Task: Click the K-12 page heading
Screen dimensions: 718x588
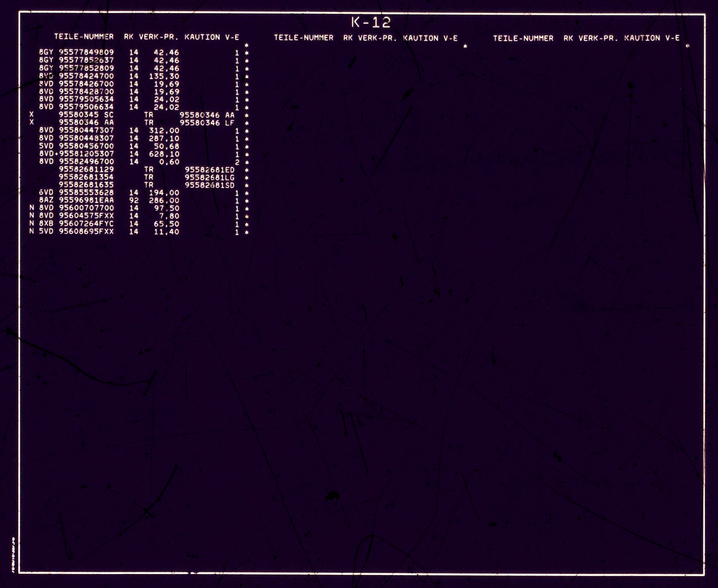Action: 371,23
